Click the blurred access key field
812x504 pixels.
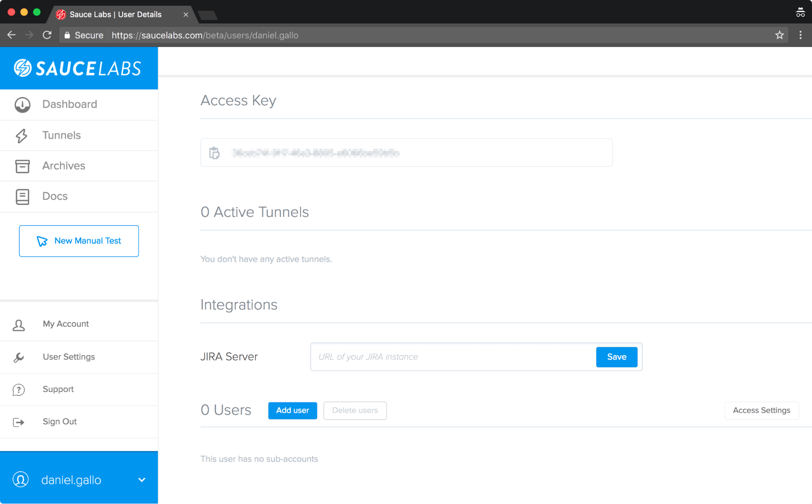[406, 153]
